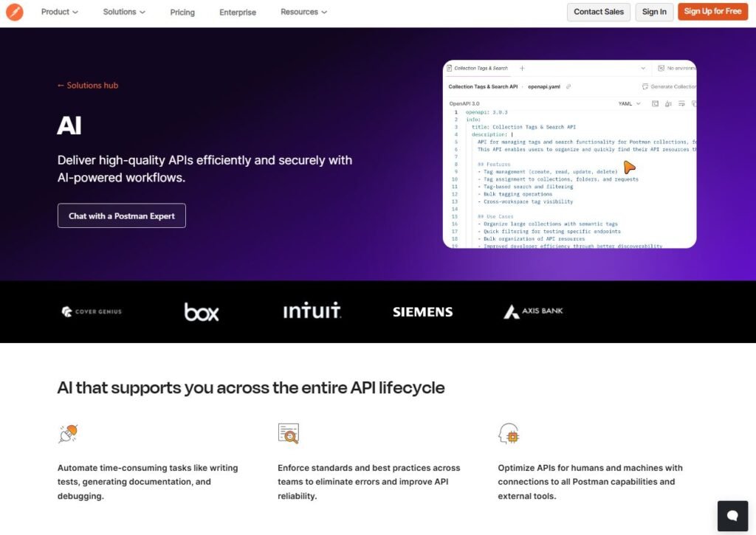Image resolution: width=756 pixels, height=535 pixels.
Task: Click the OpenAPI editor preview image
Action: point(569,154)
